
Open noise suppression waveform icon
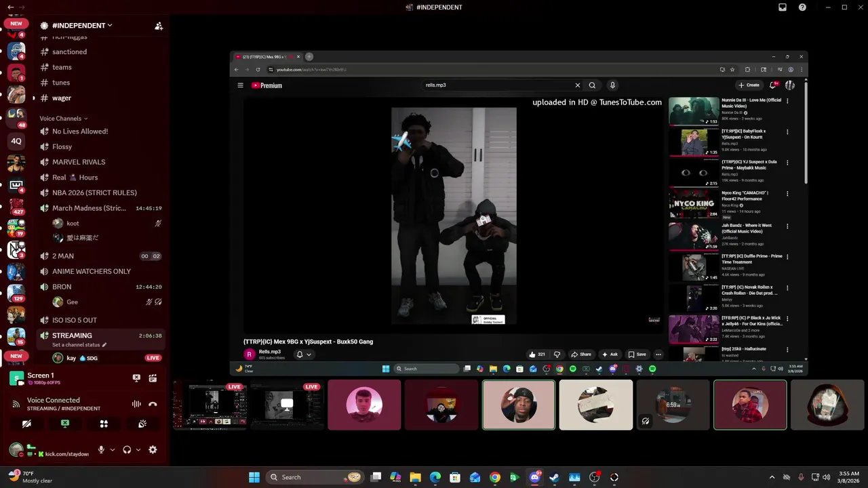(136, 404)
